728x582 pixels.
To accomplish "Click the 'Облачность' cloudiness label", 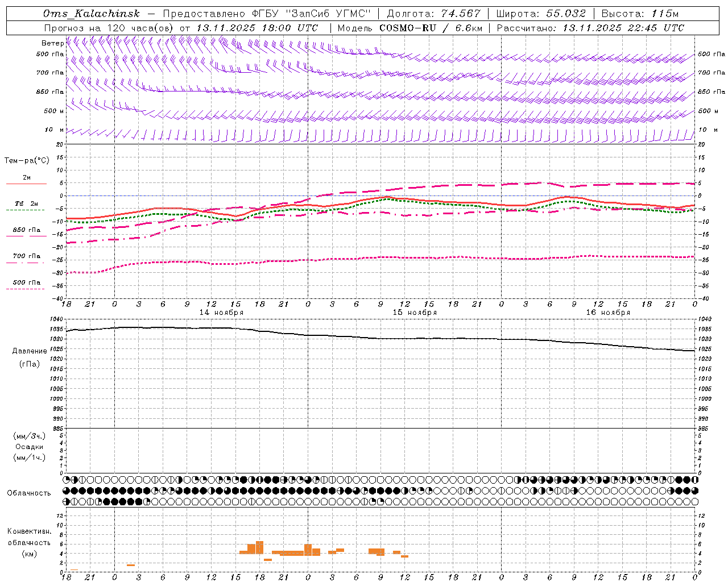I will point(29,493).
